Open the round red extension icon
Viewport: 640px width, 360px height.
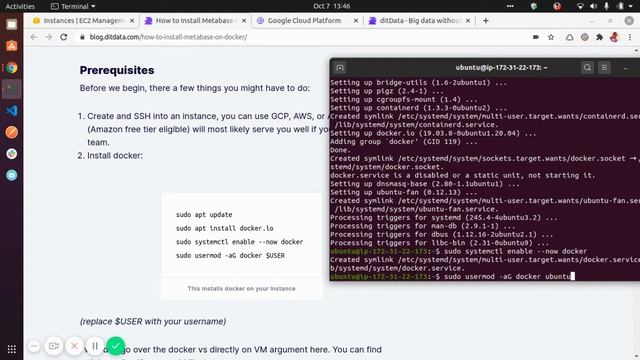tap(584, 37)
